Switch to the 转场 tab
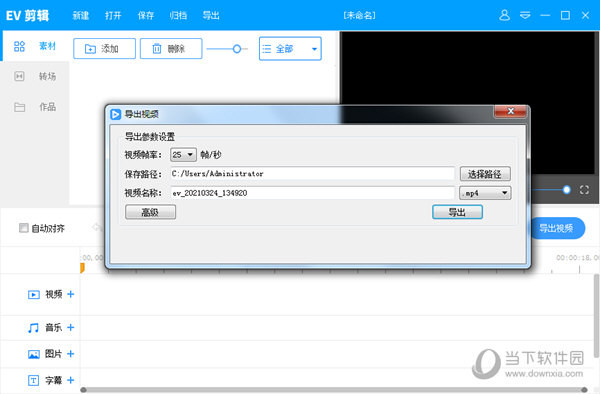600x394 pixels. click(35, 76)
